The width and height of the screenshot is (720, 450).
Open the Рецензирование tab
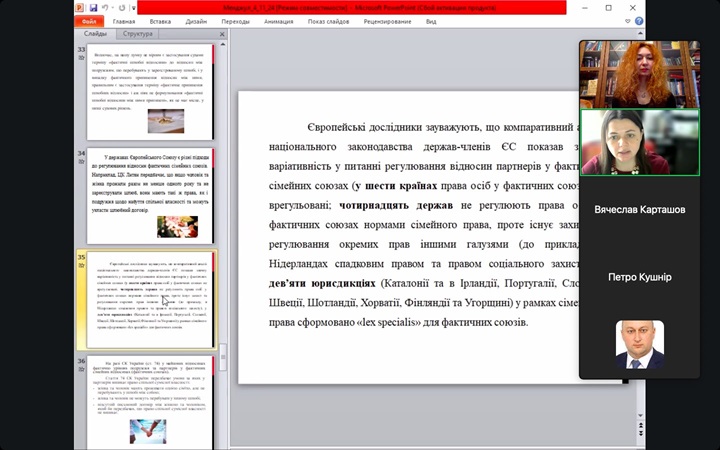(x=387, y=20)
